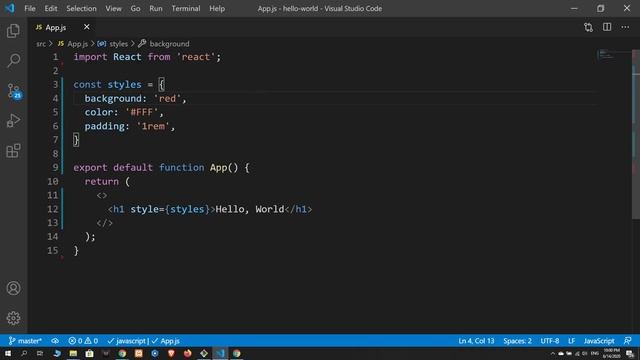Launch Firefox from the taskbar
This screenshot has height=360, width=640.
187,353
